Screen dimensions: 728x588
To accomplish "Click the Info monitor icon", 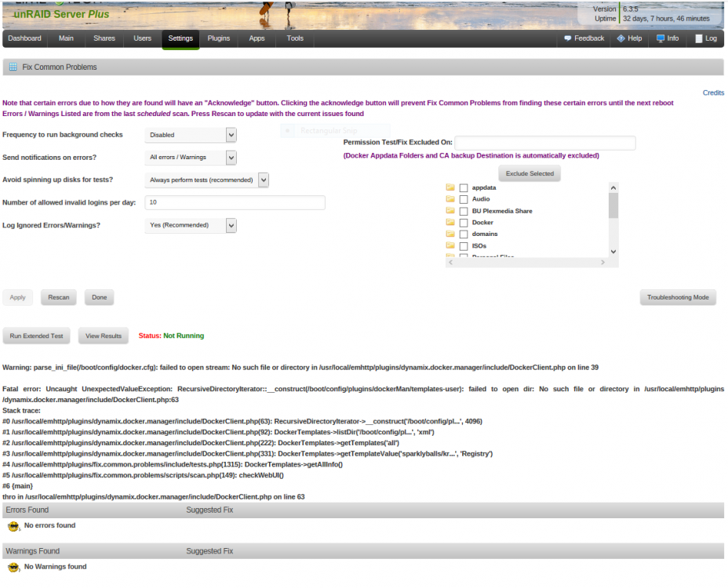I will point(661,38).
